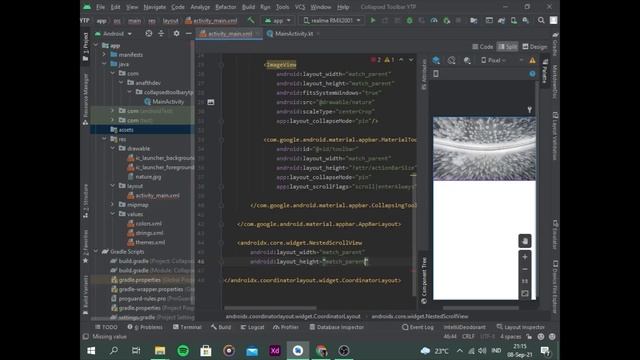Screen dimensions: 640x360
Task: Open the Event Log
Action: tap(418, 327)
